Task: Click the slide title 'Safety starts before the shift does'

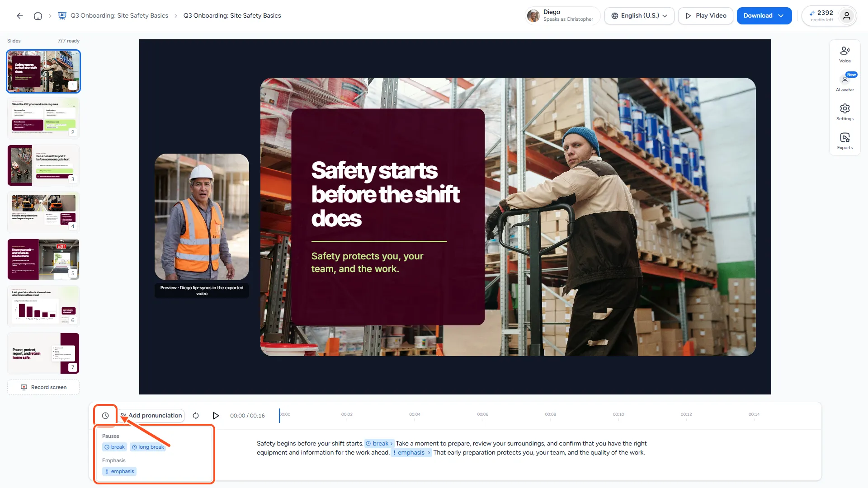Action: pos(385,194)
